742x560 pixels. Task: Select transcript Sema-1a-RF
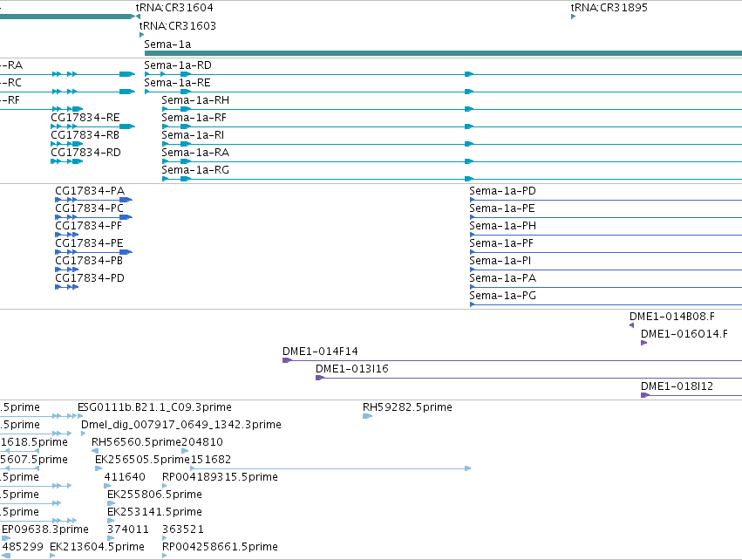[194, 118]
